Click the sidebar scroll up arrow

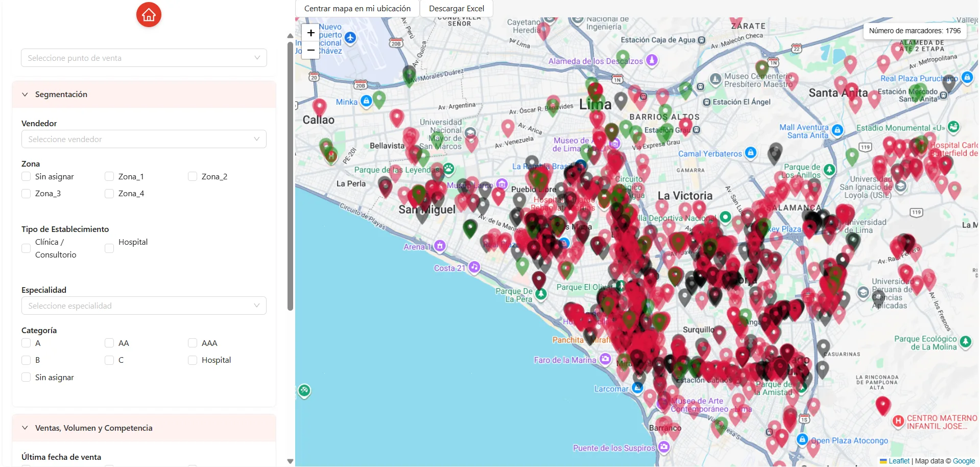[x=290, y=36]
